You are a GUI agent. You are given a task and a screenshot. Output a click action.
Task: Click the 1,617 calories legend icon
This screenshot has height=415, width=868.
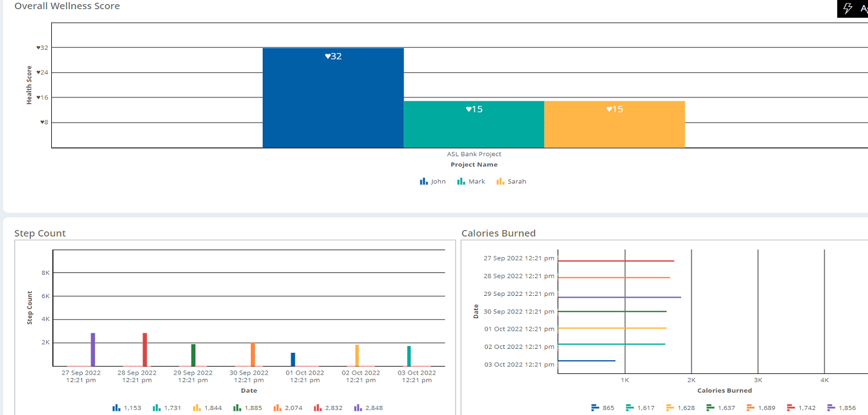coord(629,408)
